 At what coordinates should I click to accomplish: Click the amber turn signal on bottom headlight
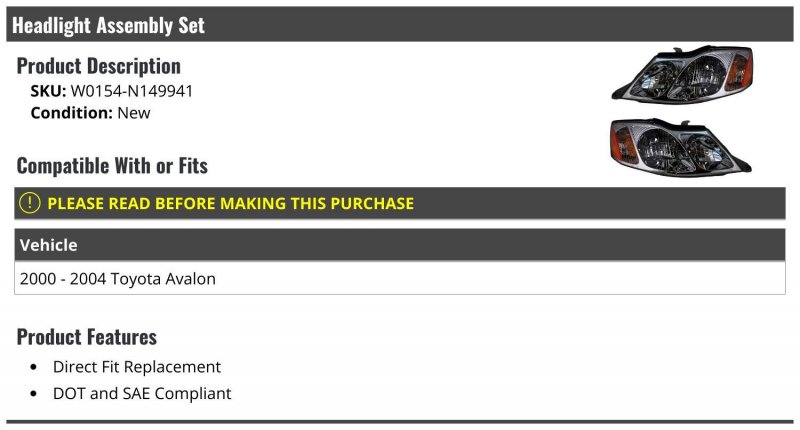623,145
